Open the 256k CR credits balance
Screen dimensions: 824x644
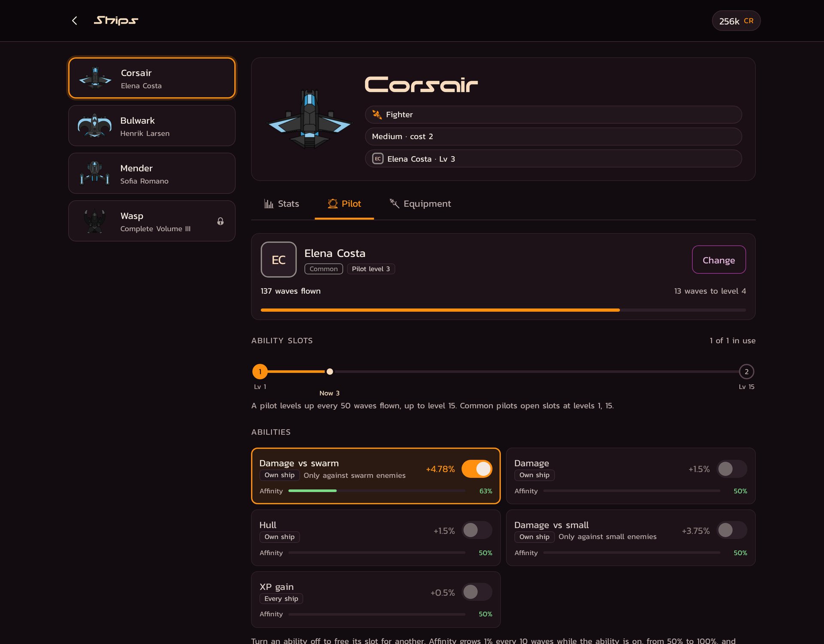click(736, 21)
